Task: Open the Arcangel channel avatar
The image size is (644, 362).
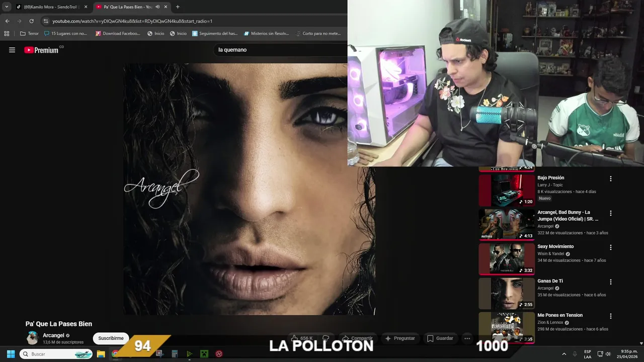Action: (32, 338)
